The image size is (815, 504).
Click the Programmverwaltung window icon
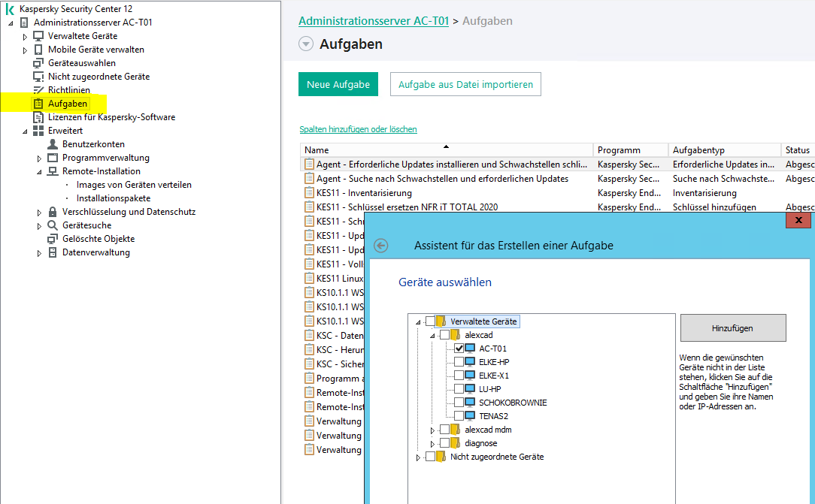tap(53, 157)
